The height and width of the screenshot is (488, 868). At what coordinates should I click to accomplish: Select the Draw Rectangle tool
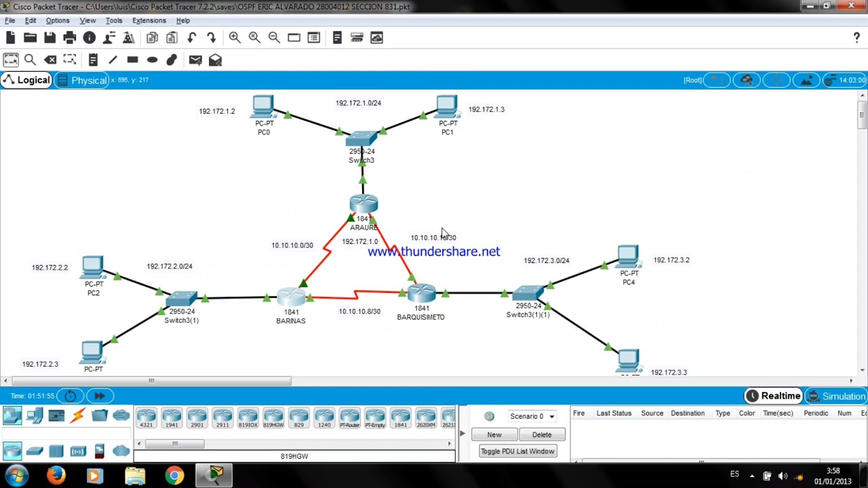point(132,60)
